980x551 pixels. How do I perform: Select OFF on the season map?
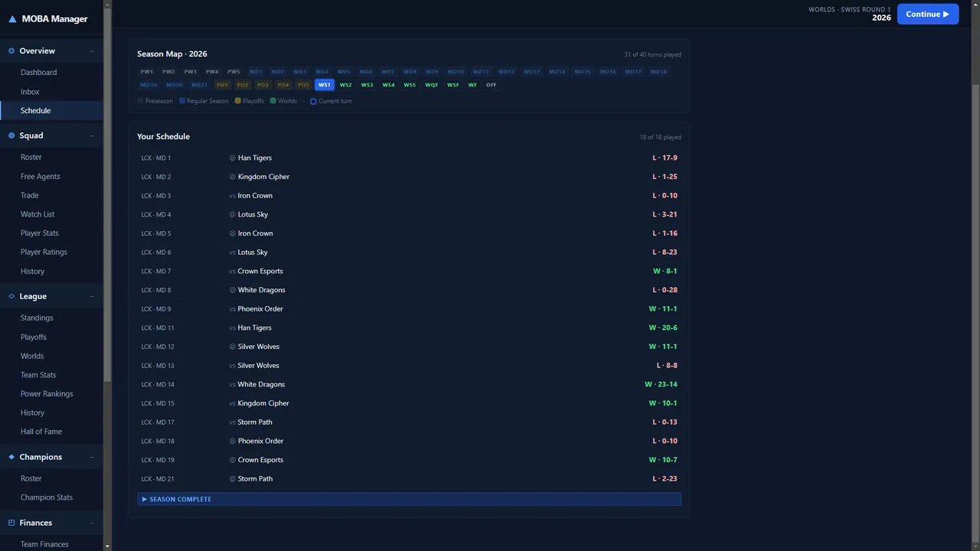[492, 85]
